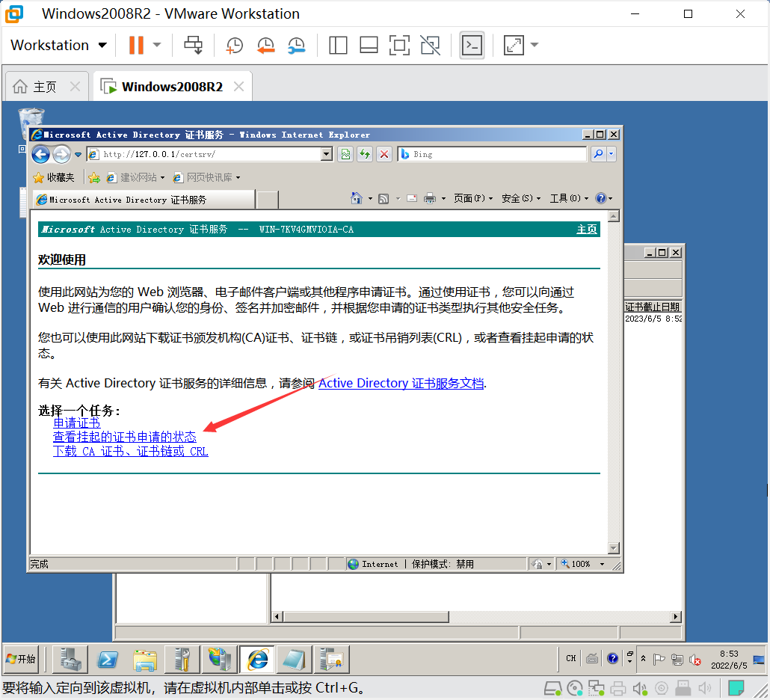
Task: Click the IE page scroll down arrow
Action: point(614,547)
